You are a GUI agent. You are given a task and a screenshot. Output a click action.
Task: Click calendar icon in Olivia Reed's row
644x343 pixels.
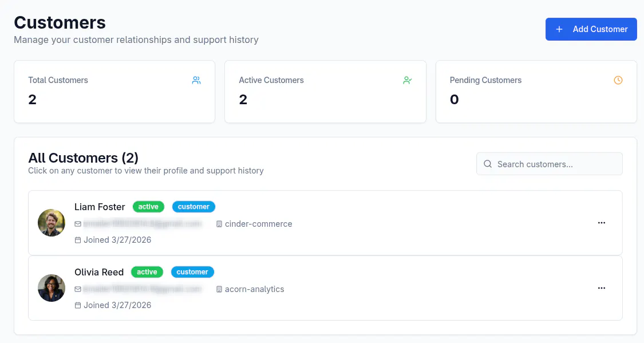[x=78, y=305]
